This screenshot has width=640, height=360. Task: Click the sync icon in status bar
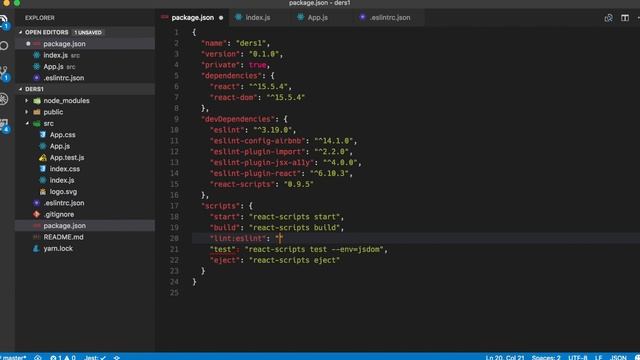tap(38, 358)
